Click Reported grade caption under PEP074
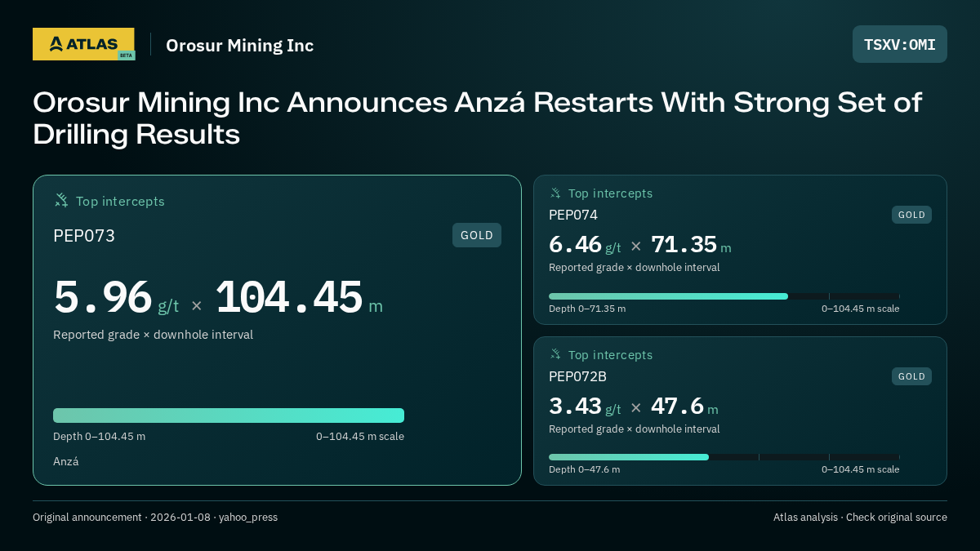980x551 pixels. [x=635, y=267]
